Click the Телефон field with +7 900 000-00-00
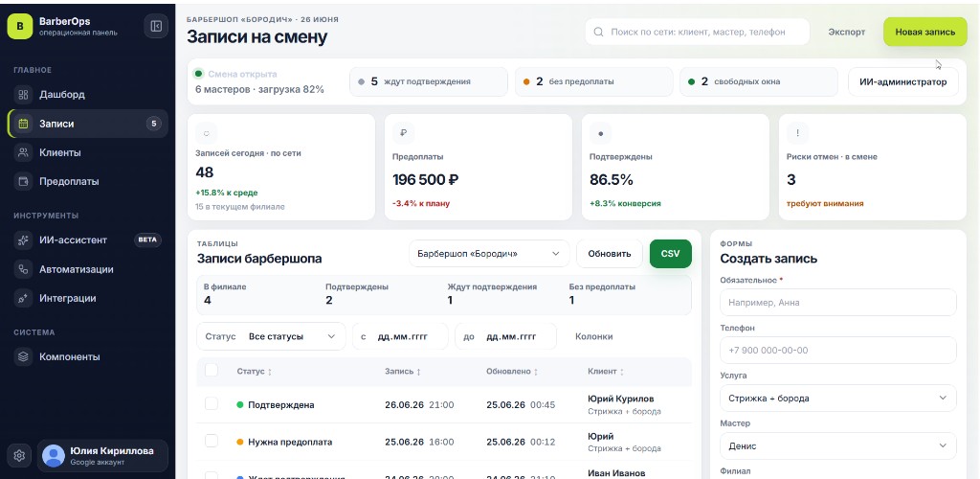Screen dimensions: 980x479 pos(838,351)
